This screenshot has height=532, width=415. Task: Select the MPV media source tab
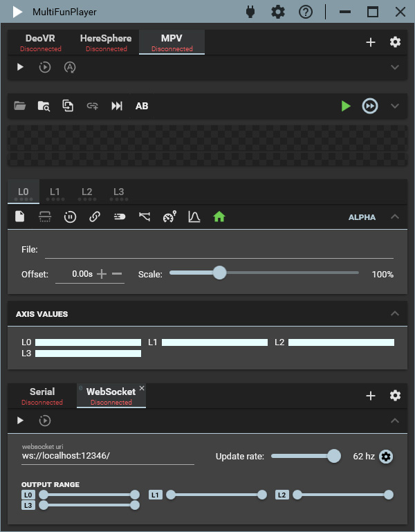pyautogui.click(x=172, y=42)
